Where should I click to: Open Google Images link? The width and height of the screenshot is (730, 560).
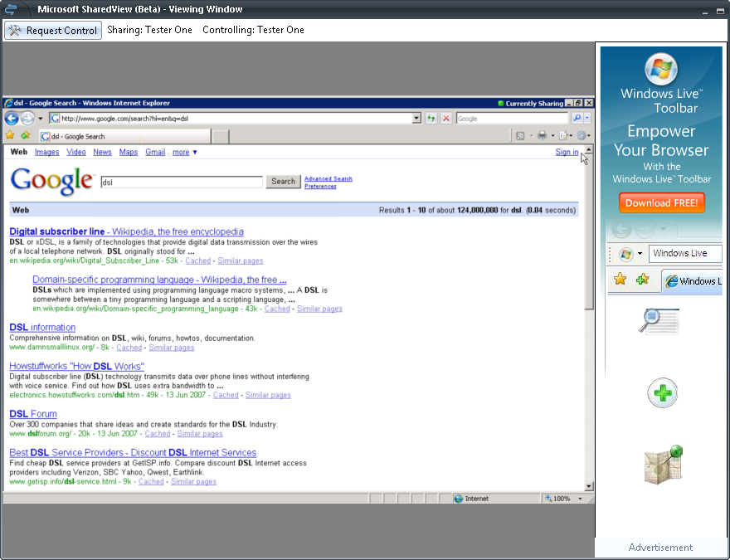(46, 152)
